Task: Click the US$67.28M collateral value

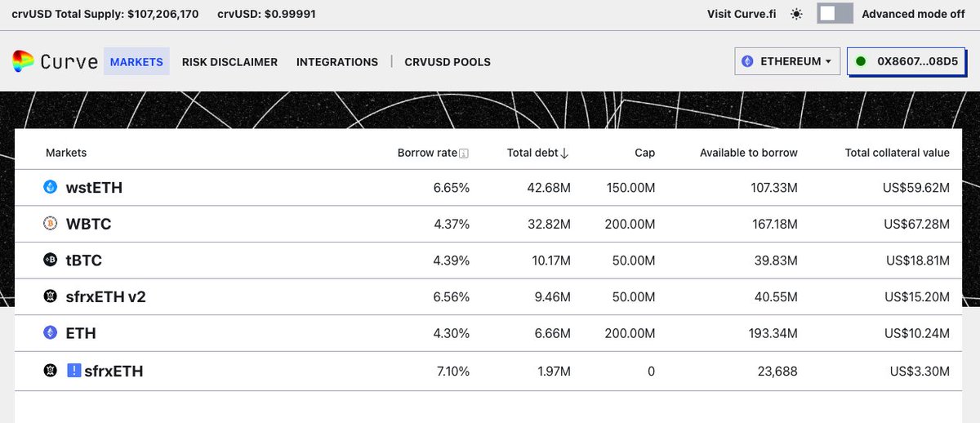Action: (917, 224)
